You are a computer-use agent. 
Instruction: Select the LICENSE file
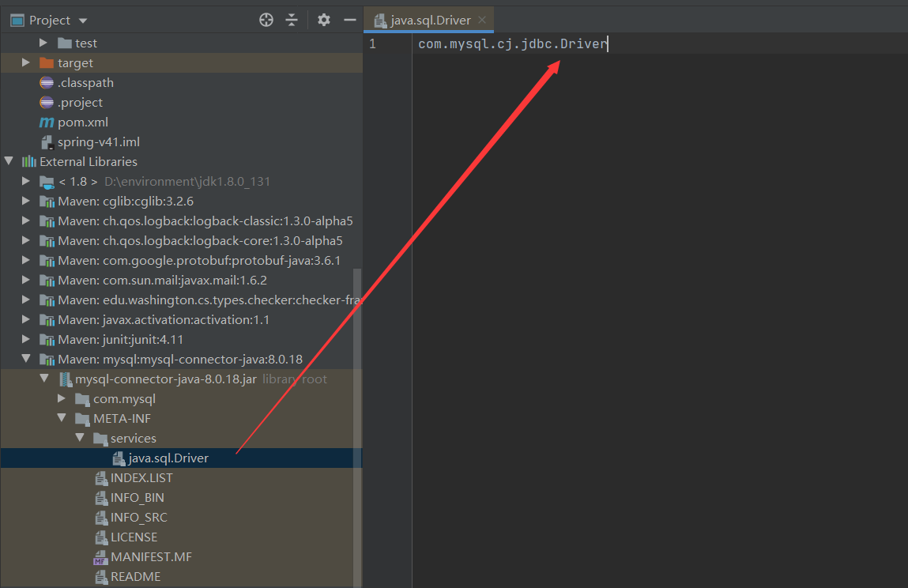(x=134, y=537)
